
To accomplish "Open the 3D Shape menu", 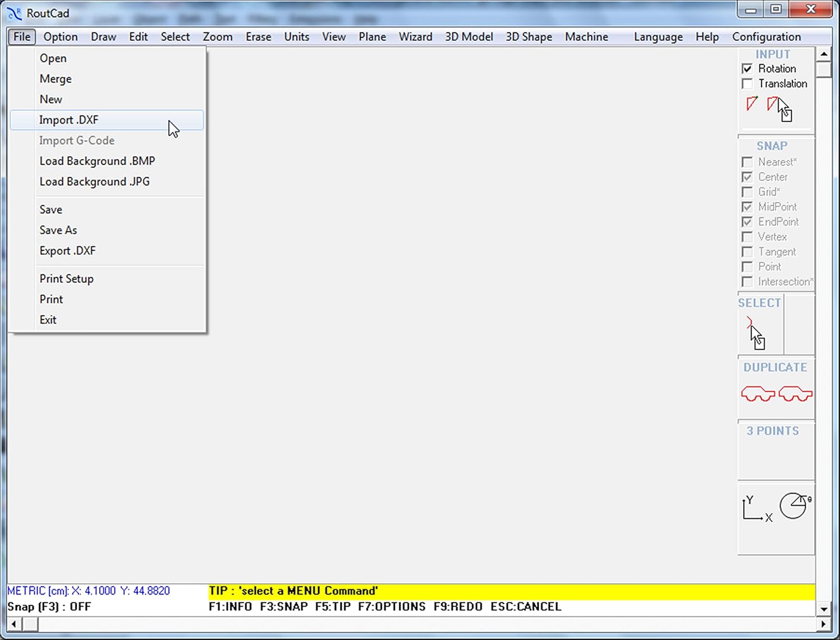I will [529, 37].
